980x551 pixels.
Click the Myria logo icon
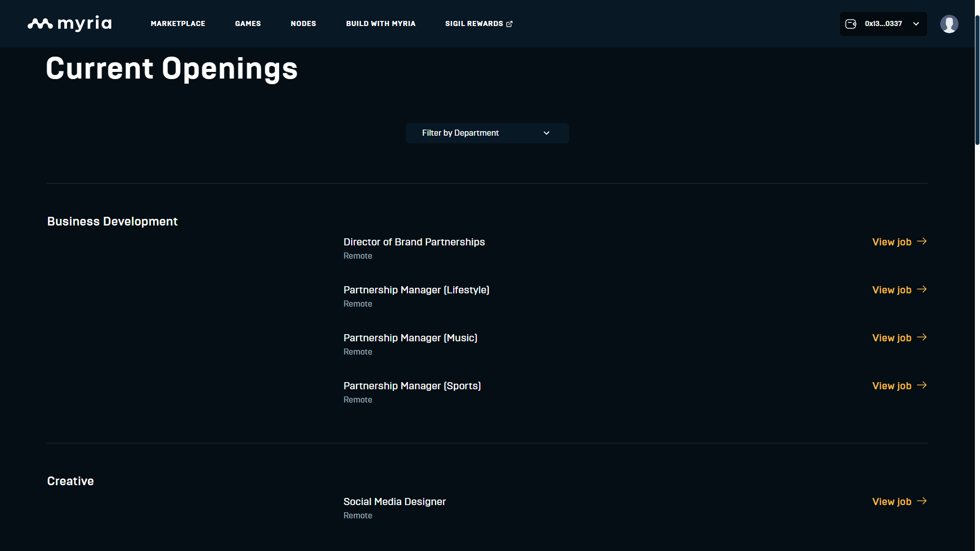click(40, 23)
